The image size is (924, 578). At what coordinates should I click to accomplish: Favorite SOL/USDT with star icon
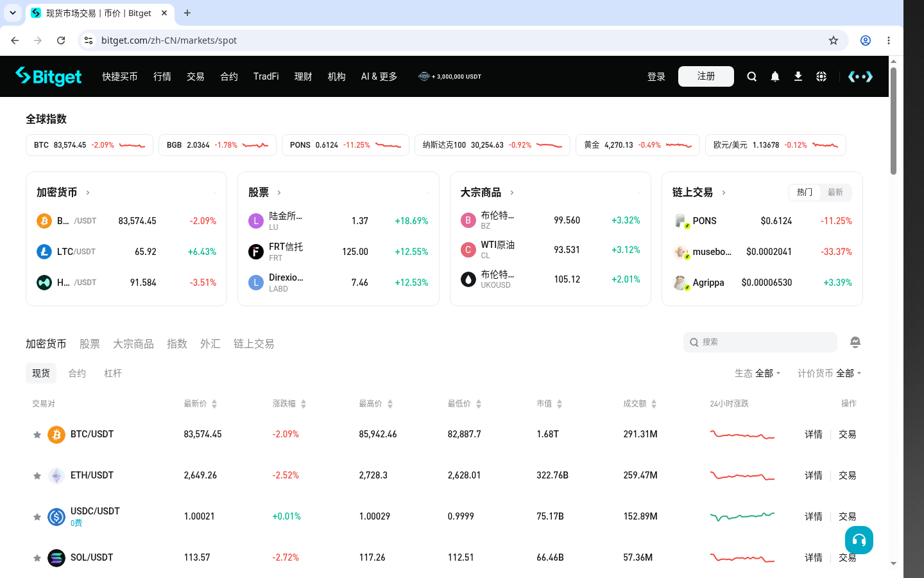[x=37, y=558]
